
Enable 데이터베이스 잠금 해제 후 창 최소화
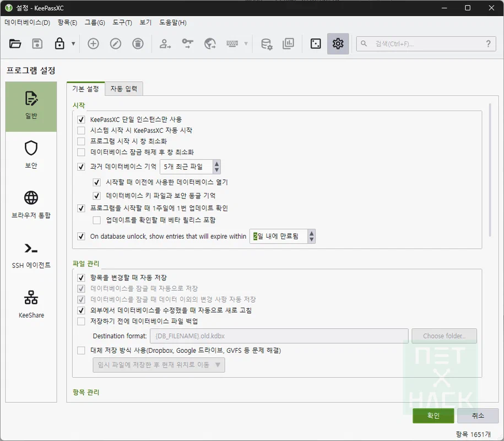coord(81,152)
